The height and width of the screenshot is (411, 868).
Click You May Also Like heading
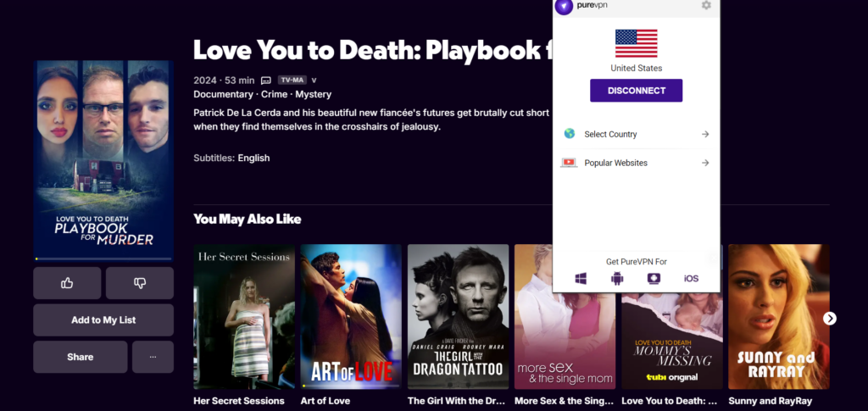(x=248, y=219)
